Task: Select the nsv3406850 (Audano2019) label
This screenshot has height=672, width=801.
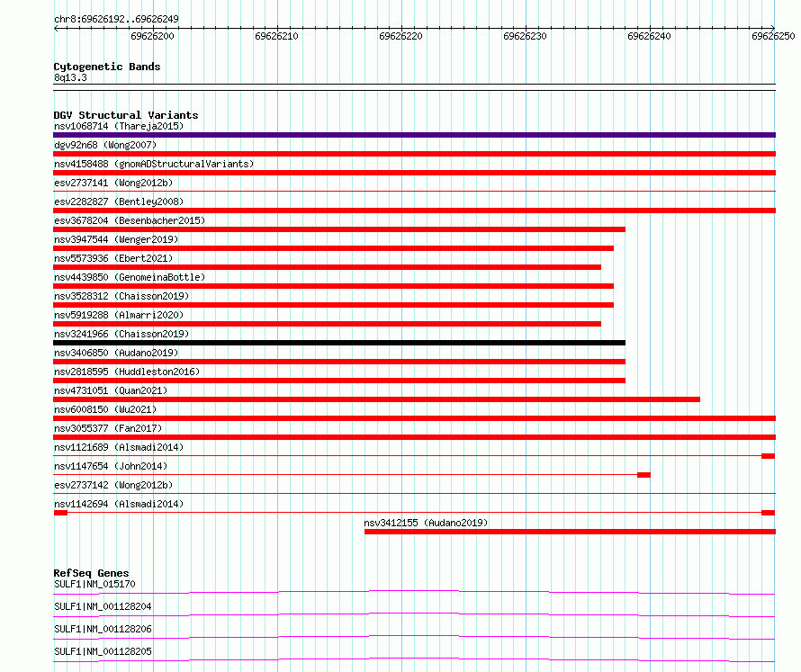Action: pyautogui.click(x=116, y=353)
